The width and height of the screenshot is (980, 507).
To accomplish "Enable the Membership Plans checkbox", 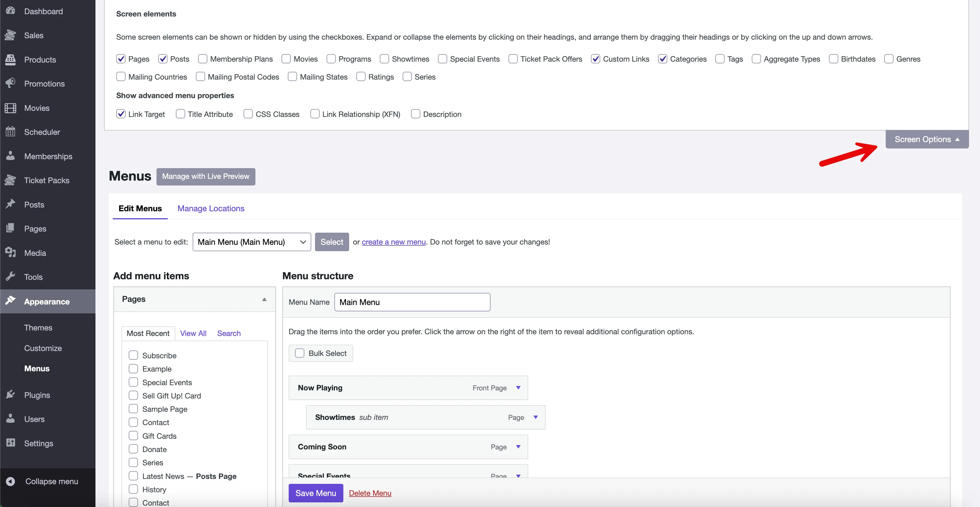I will click(x=202, y=59).
